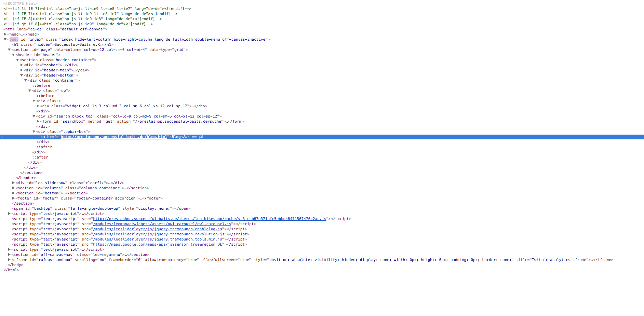
Task: Collapse the div id="header-bottom" node
Action: click(22, 75)
